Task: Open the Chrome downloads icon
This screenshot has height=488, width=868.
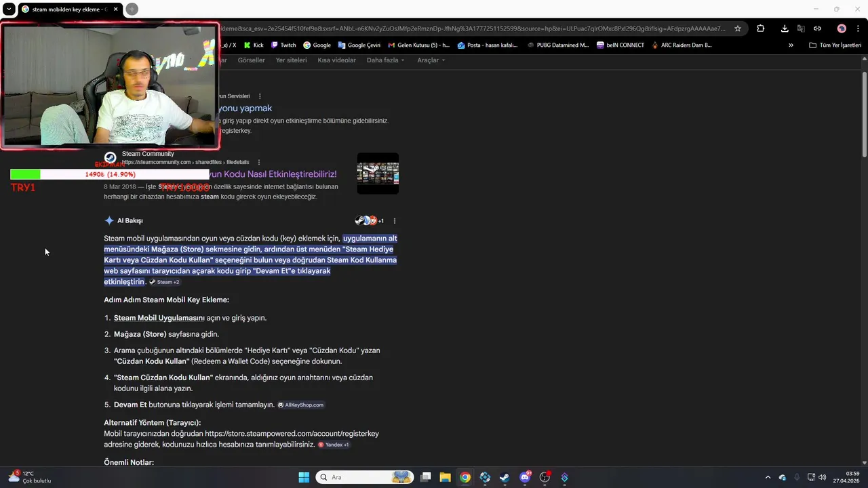Action: tap(785, 28)
